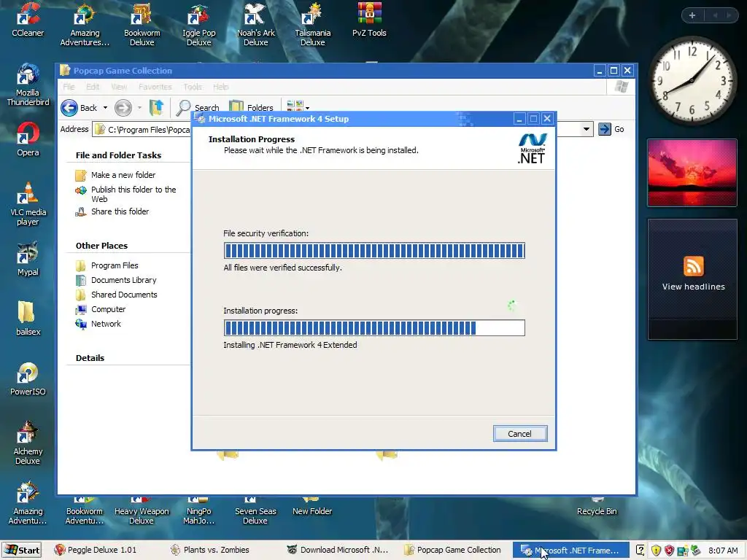This screenshot has width=747, height=560.
Task: Open Recycle Bin on desktop
Action: click(x=597, y=506)
